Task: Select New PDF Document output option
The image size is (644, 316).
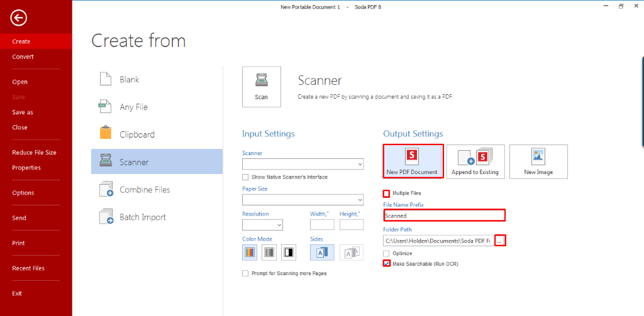Action: coord(413,161)
